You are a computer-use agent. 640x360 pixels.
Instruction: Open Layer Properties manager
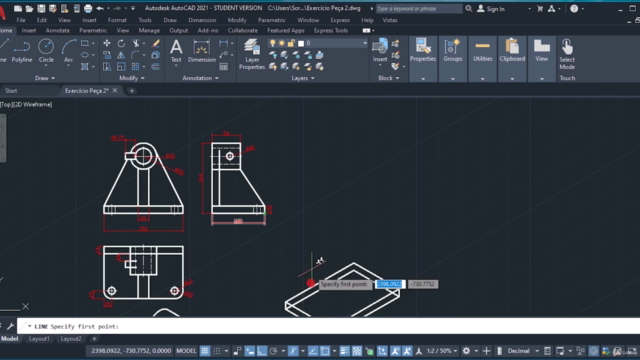tap(252, 54)
